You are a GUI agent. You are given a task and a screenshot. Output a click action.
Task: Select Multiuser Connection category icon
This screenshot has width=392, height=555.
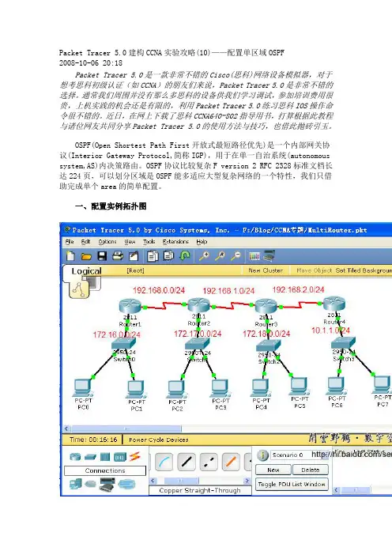pyautogui.click(x=126, y=484)
